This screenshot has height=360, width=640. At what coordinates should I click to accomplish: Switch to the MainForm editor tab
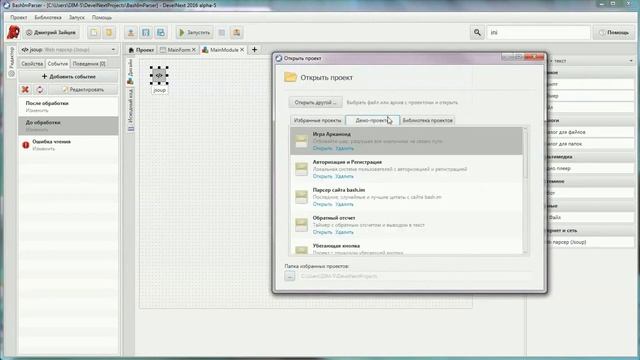pyautogui.click(x=178, y=49)
